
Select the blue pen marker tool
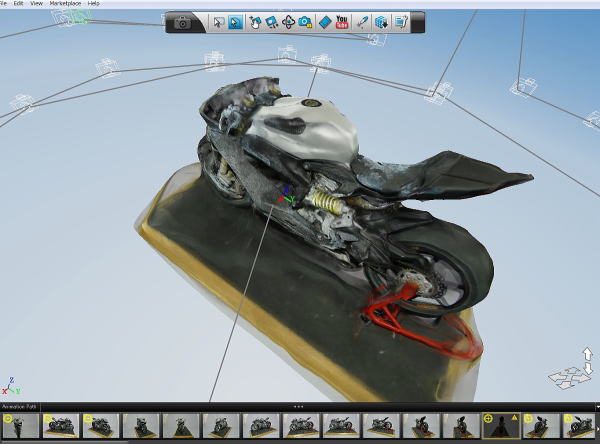[362, 22]
